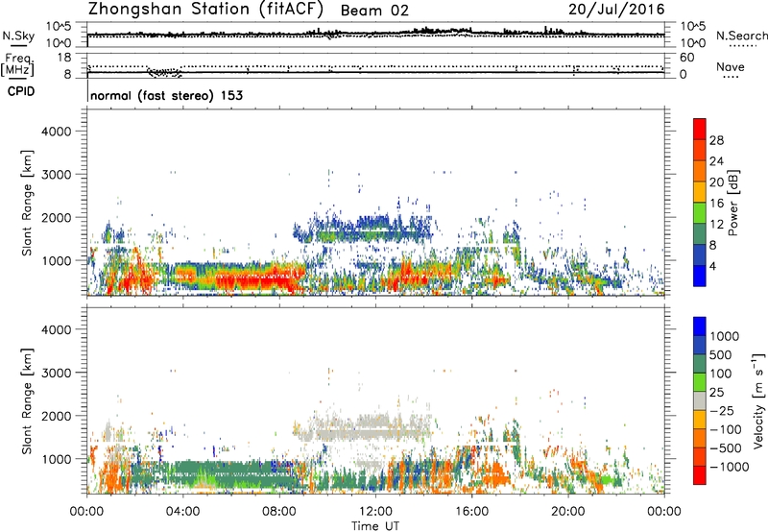Click the 1000 km tick on velocity panel
This screenshot has height=532, width=768.
pyautogui.click(x=56, y=459)
